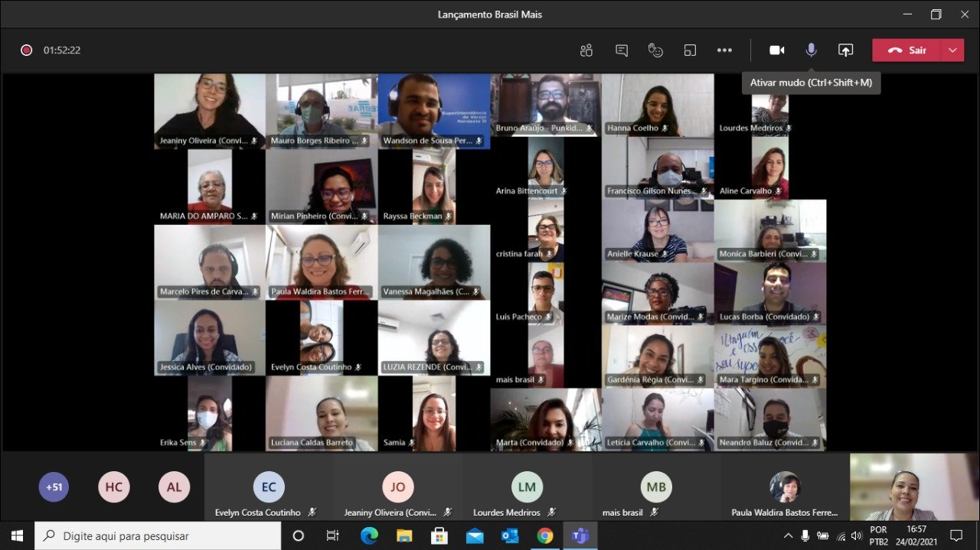Mute the microphone in the toolbar

(811, 50)
